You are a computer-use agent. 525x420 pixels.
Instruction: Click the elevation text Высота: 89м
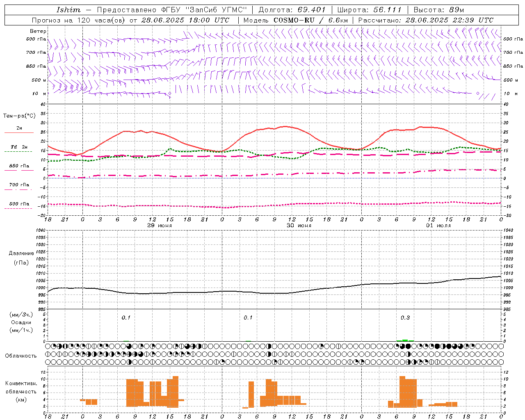pos(438,10)
